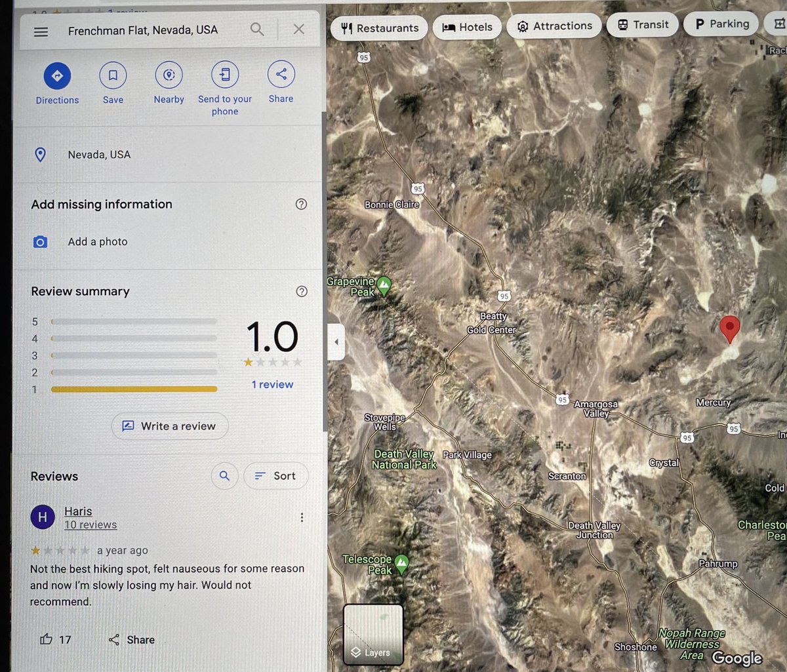
Task: Open Sort reviews dropdown
Action: point(276,476)
